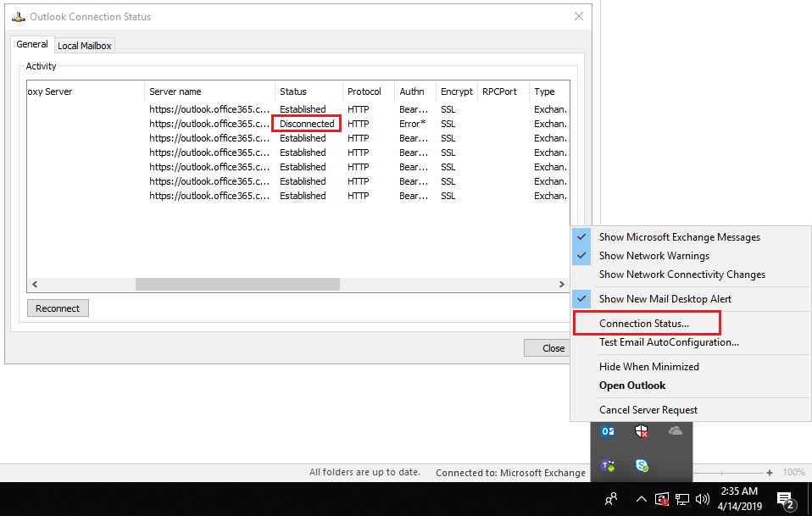
Task: Enable Show Network Connectivity Changes
Action: (x=691, y=275)
